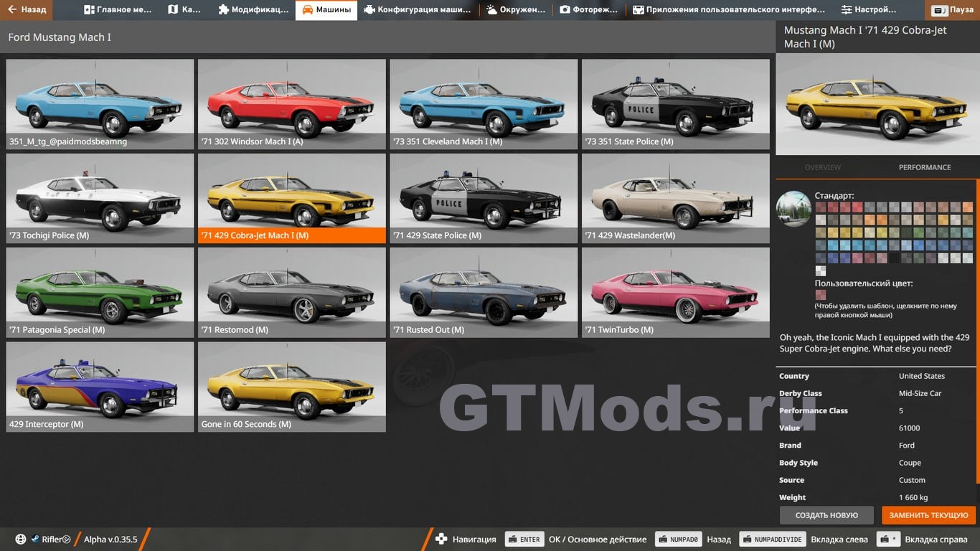The image size is (980, 551).
Task: Choose the '71 Rusted Out (M) car
Action: [x=484, y=293]
